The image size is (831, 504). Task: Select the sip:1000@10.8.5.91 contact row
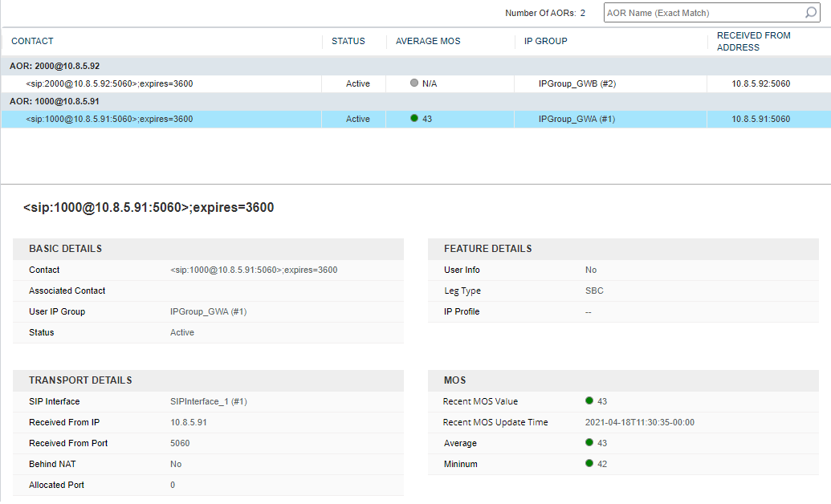pos(109,119)
